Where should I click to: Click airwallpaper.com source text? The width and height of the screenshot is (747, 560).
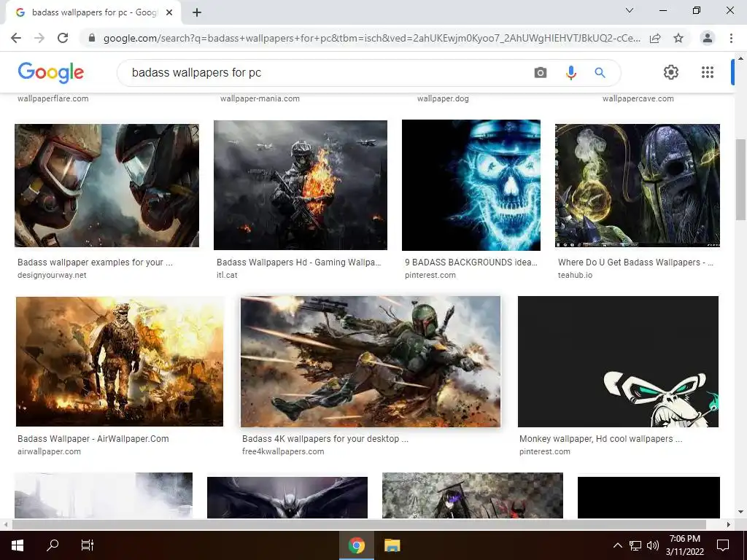[49, 451]
